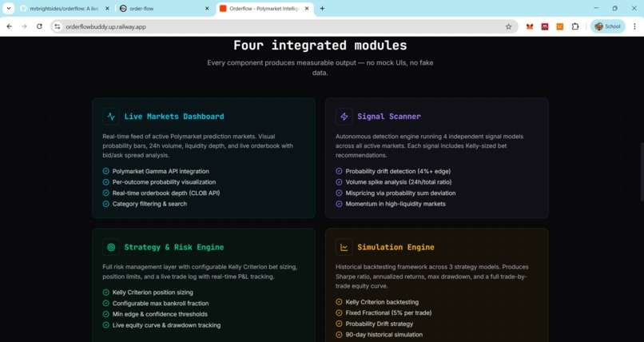Click 'Kelly Criterion position sizing' text
This screenshot has height=342, width=644.
point(153,292)
